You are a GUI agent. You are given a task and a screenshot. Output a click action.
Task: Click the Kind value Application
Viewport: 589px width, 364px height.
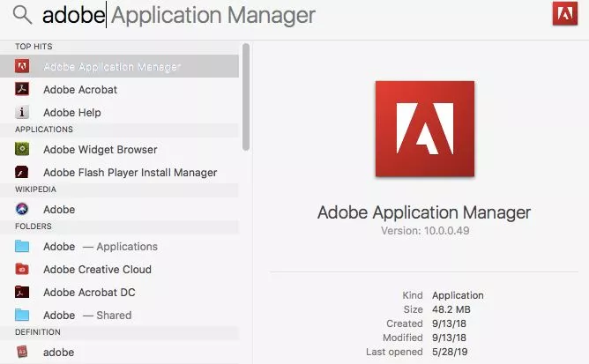pos(458,295)
